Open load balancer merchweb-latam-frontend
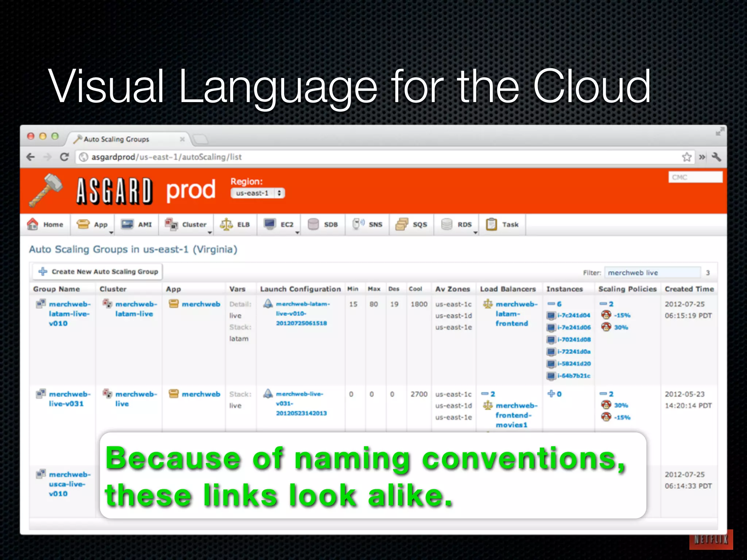 click(x=516, y=314)
